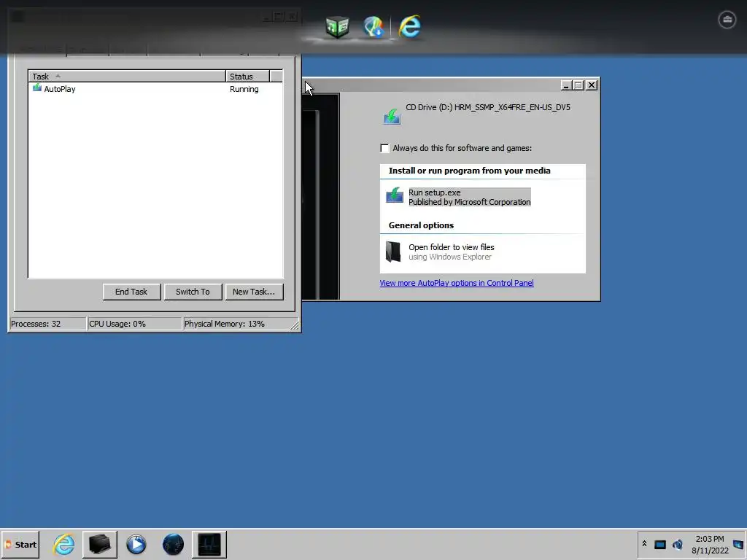The image size is (747, 560).
Task: Click the Open folder black icon
Action: (393, 252)
